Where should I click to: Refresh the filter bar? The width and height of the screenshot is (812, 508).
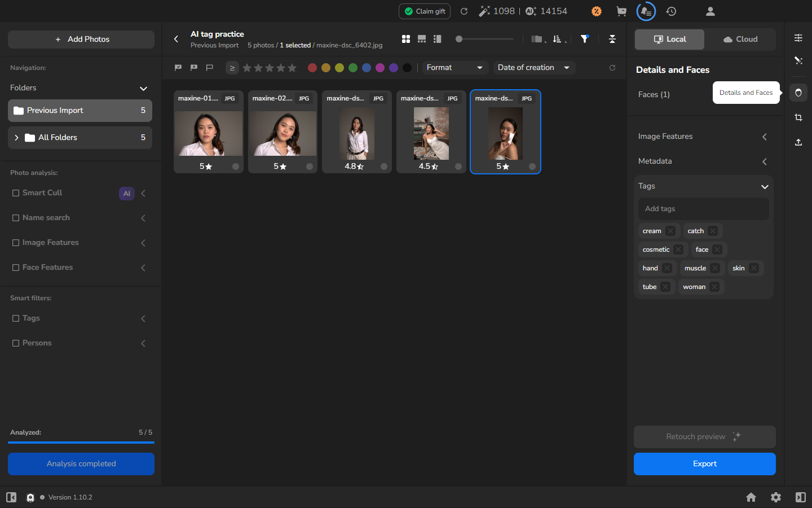tap(612, 68)
